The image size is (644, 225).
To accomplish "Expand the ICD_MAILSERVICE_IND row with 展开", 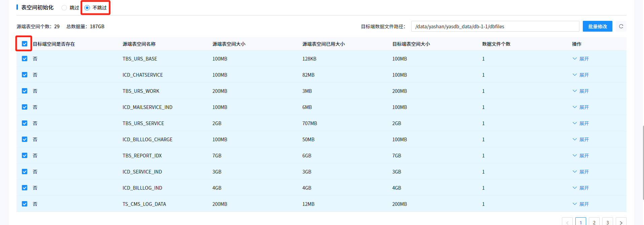I will coord(581,107).
